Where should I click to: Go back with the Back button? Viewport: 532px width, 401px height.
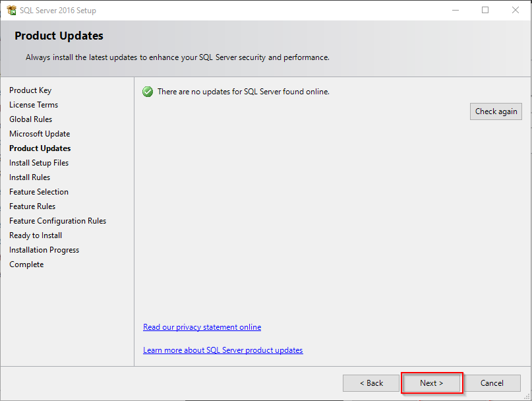pyautogui.click(x=371, y=383)
